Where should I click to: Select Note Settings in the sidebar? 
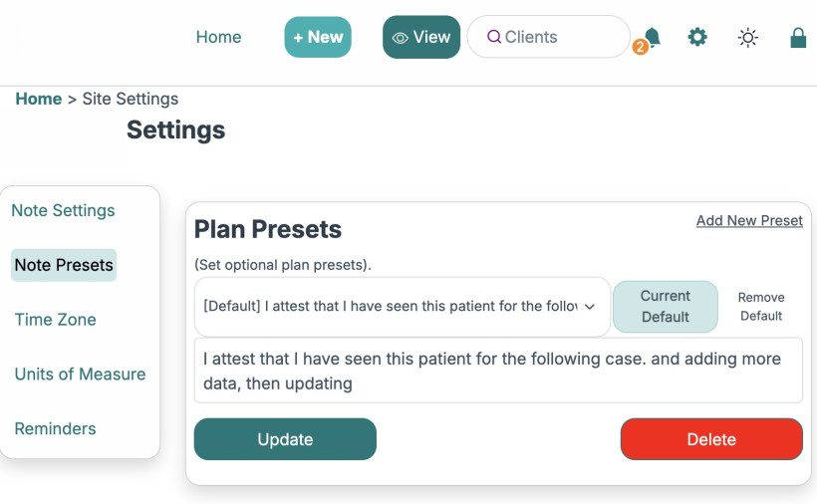63,210
